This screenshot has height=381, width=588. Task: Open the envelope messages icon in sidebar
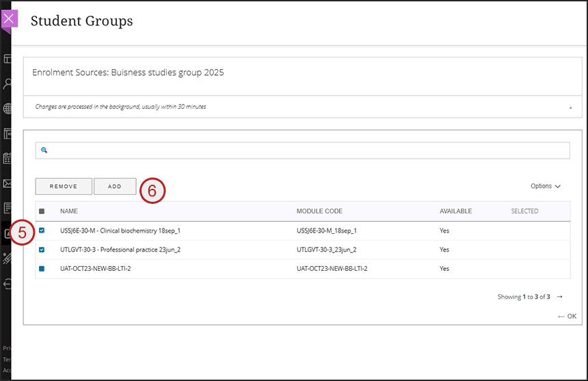tap(8, 183)
